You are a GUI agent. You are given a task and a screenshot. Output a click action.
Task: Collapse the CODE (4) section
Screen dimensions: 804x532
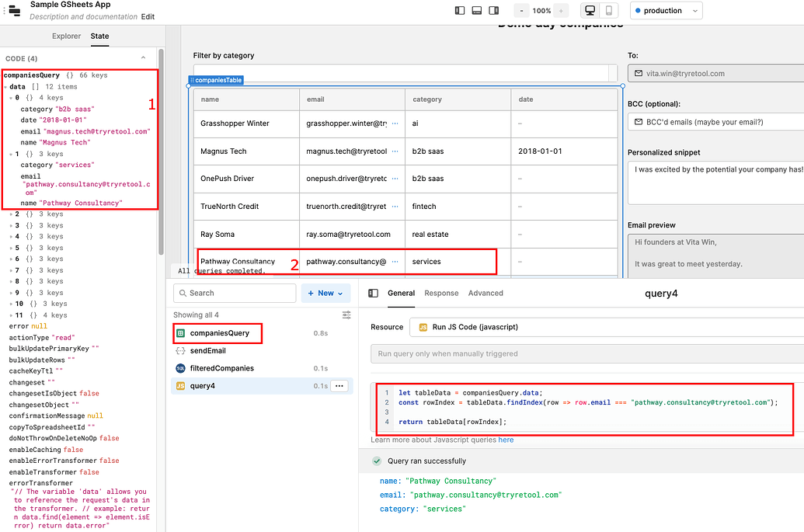143,58
